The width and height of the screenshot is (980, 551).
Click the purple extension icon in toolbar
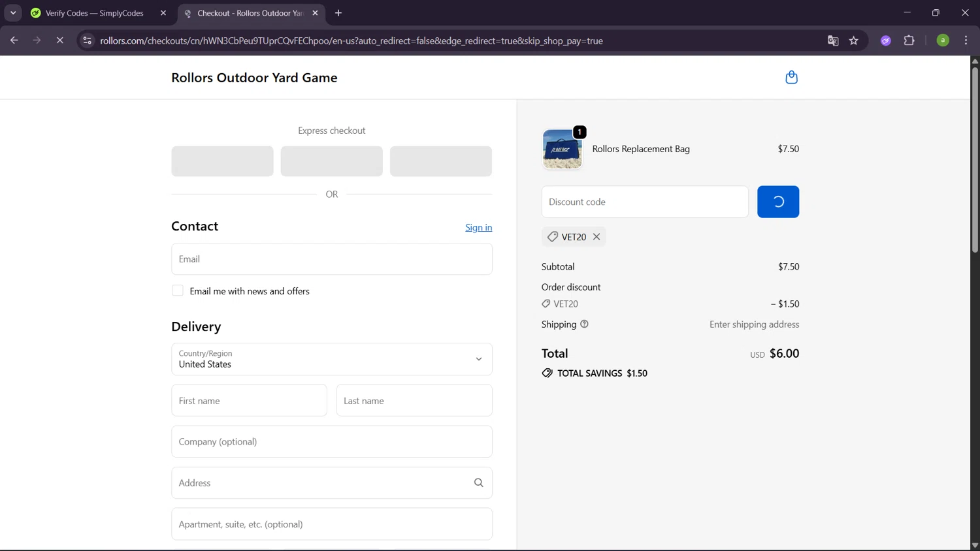click(886, 40)
